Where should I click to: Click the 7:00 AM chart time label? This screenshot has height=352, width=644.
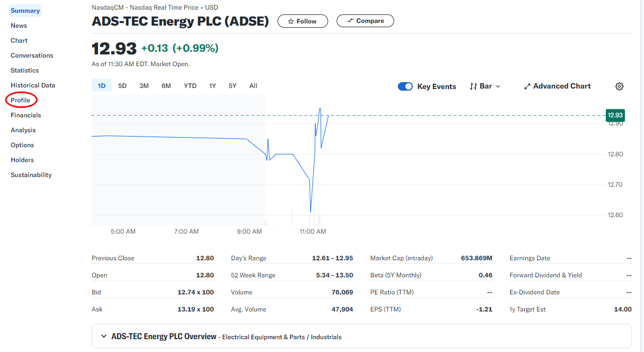186,231
